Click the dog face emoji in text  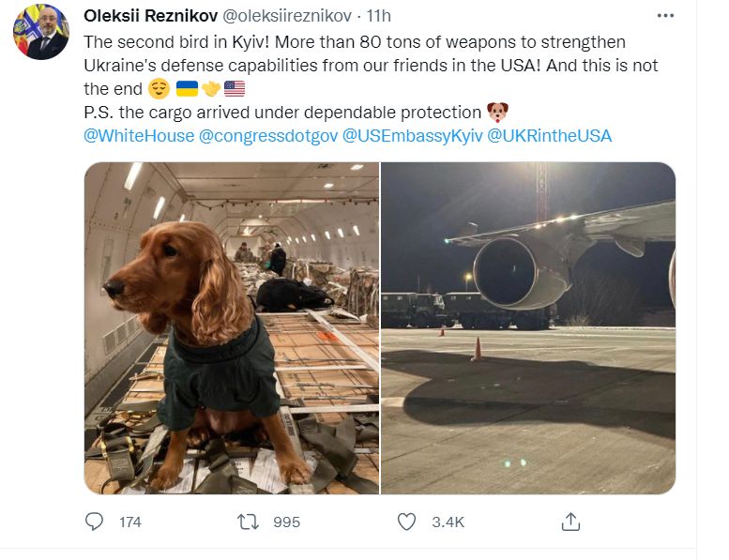(x=497, y=112)
